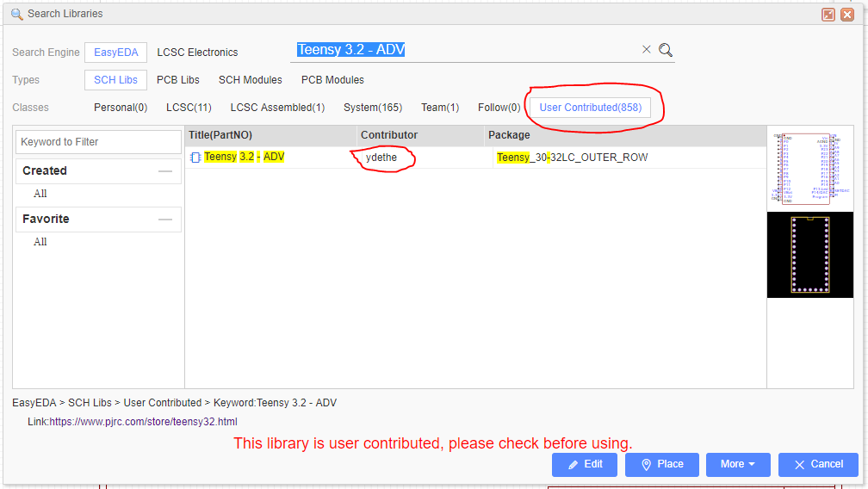The width and height of the screenshot is (868, 489).
Task: Sort by Contributor column header
Action: coord(421,135)
